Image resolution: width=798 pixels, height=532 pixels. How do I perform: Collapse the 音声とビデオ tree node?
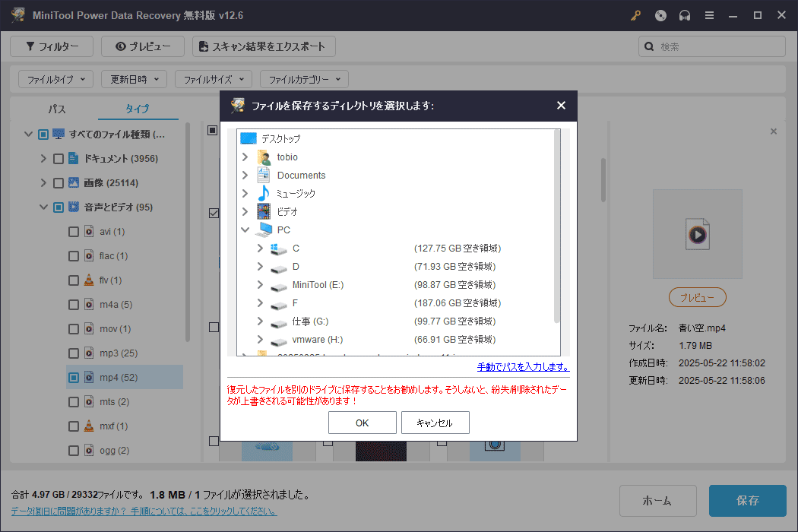coord(44,207)
